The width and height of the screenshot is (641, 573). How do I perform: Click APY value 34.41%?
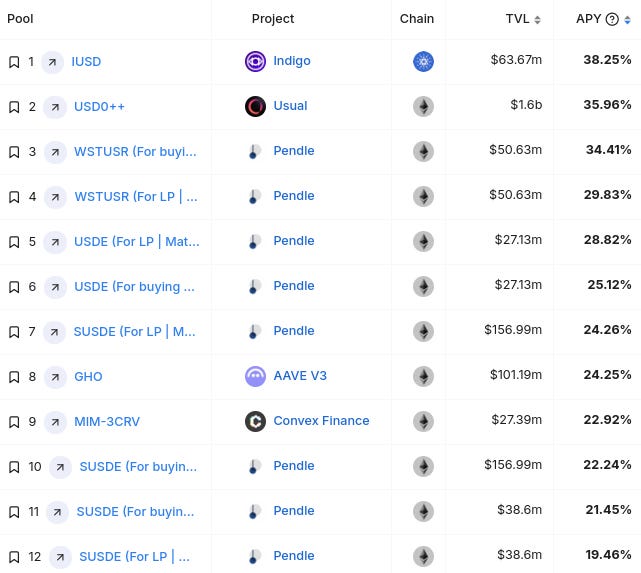point(608,150)
